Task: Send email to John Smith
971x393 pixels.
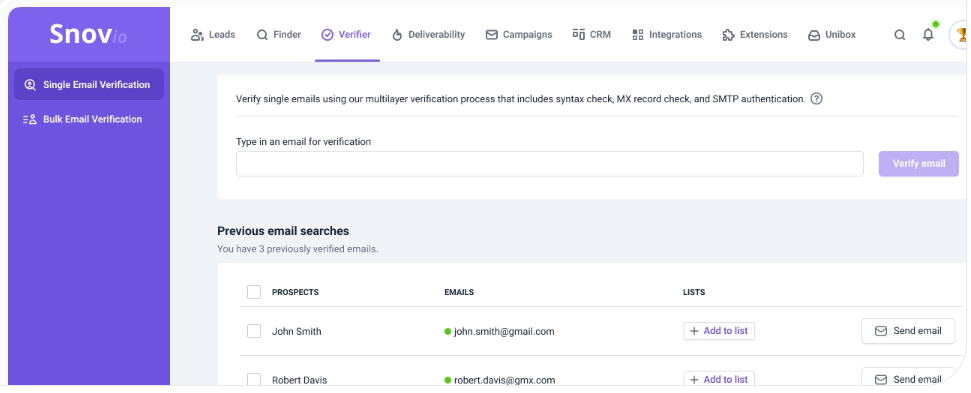Action: (x=908, y=331)
